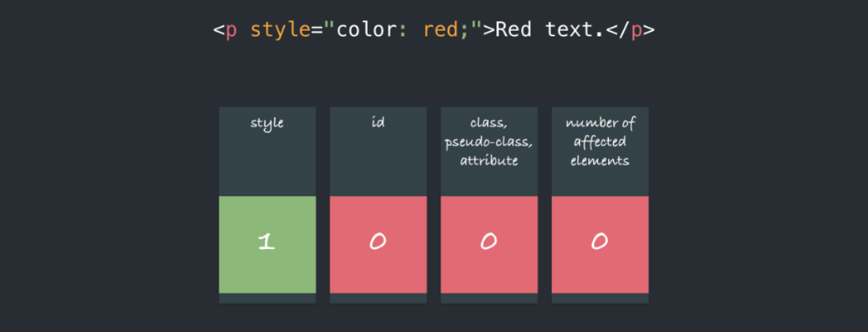868x332 pixels.
Task: Click the digit 1 in the style column
Action: coord(266,241)
